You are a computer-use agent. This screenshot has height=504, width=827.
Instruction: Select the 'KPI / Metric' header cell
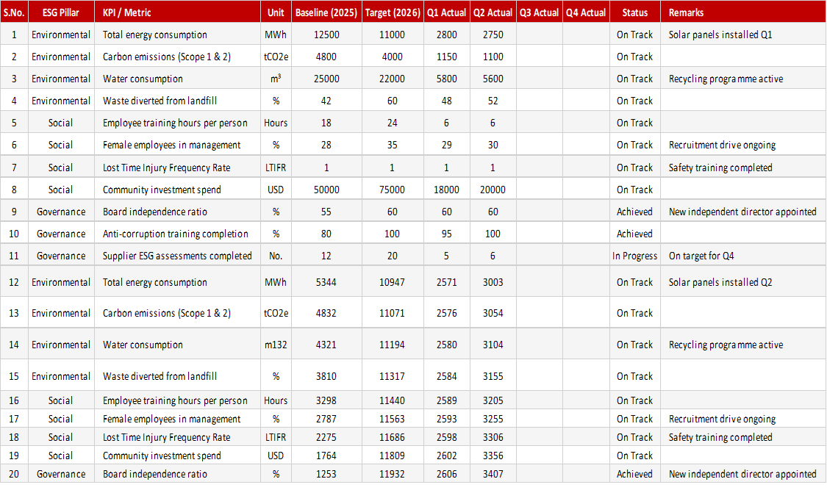[x=177, y=12]
